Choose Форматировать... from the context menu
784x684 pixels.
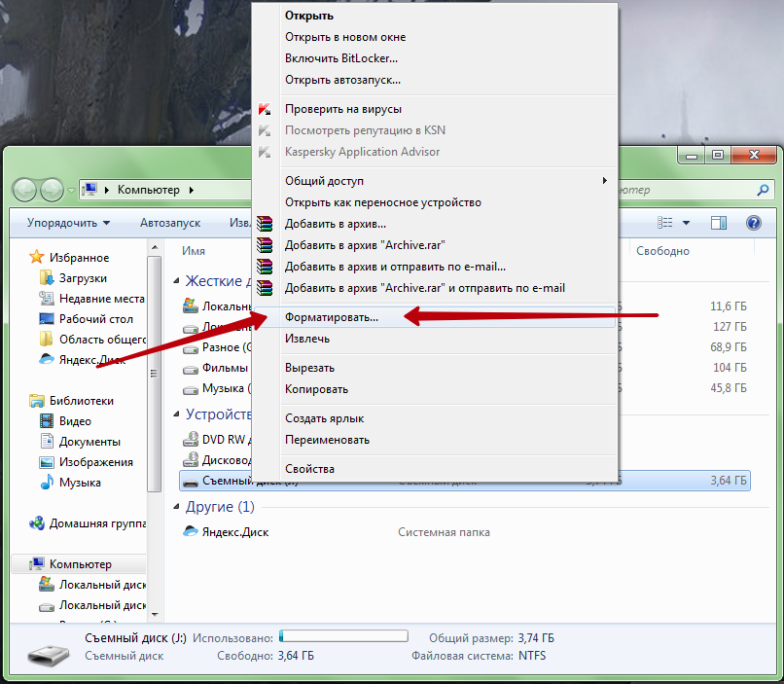[x=332, y=317]
